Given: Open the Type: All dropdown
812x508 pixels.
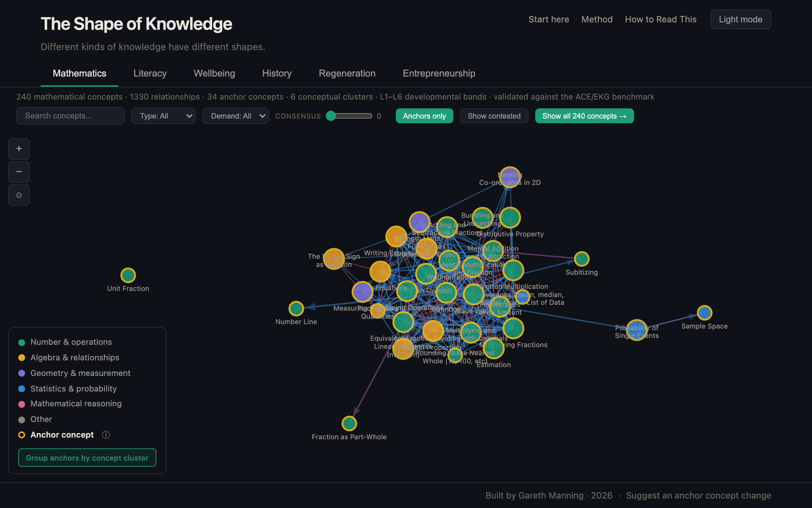Looking at the screenshot, I should click(163, 116).
